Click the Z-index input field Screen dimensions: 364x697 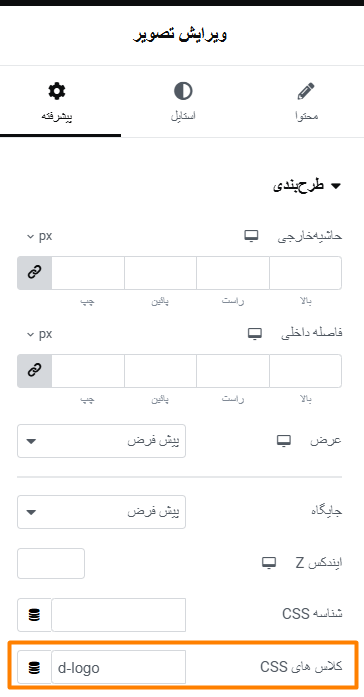point(51,564)
